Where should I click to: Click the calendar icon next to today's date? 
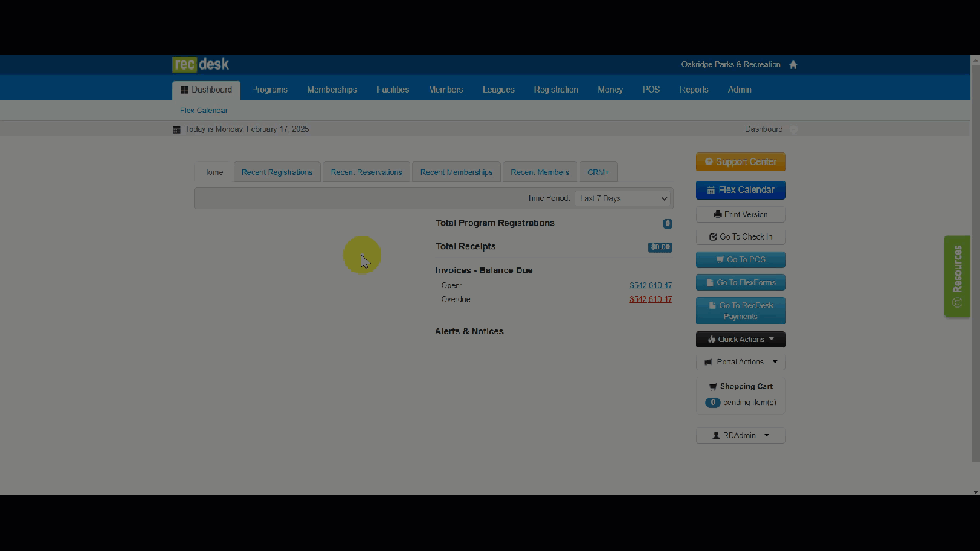(x=177, y=129)
